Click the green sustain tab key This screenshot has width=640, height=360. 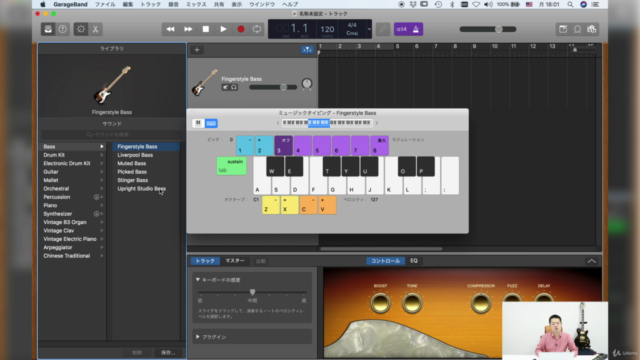click(x=231, y=166)
